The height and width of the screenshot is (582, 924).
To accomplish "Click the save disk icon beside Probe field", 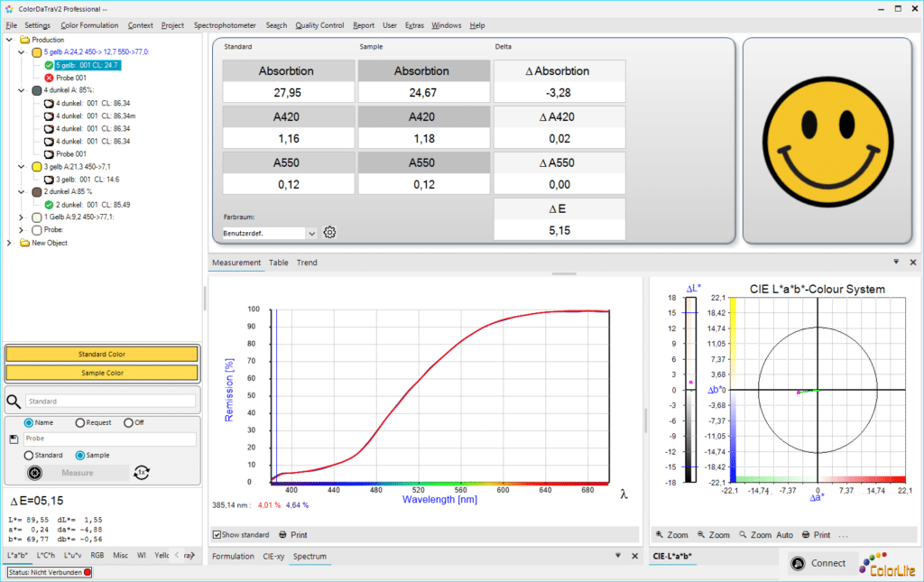I will coord(14,439).
